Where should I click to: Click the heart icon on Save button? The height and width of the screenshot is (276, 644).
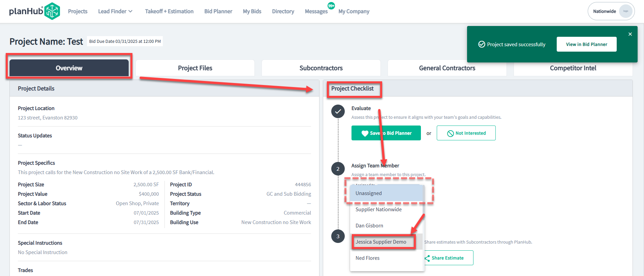365,133
